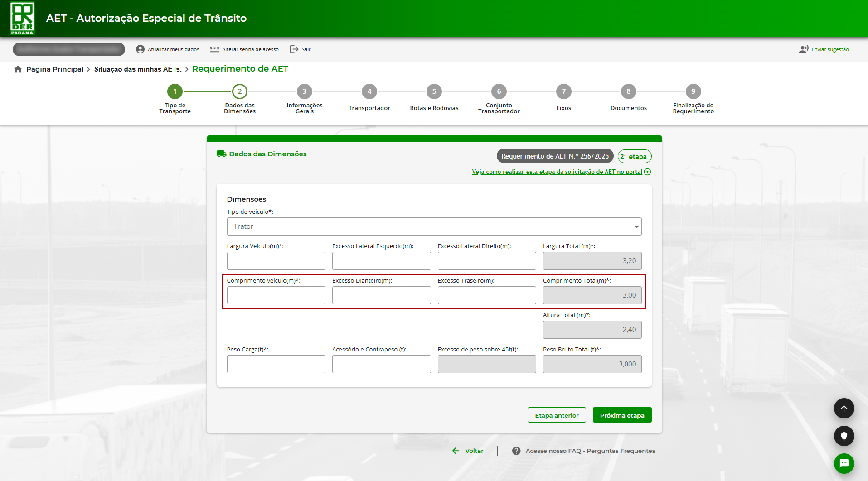This screenshot has width=868, height=481.
Task: Go to step 5 Rotas e Rodovias
Action: pyautogui.click(x=434, y=98)
